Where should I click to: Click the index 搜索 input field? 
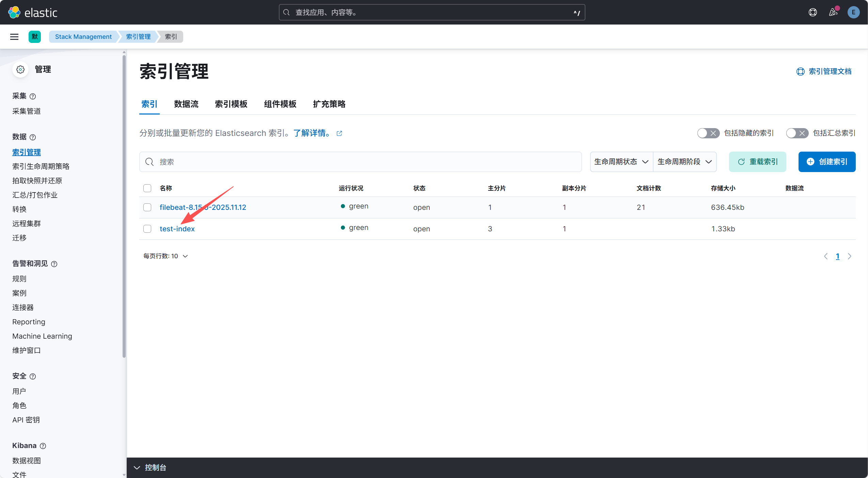pyautogui.click(x=360, y=162)
